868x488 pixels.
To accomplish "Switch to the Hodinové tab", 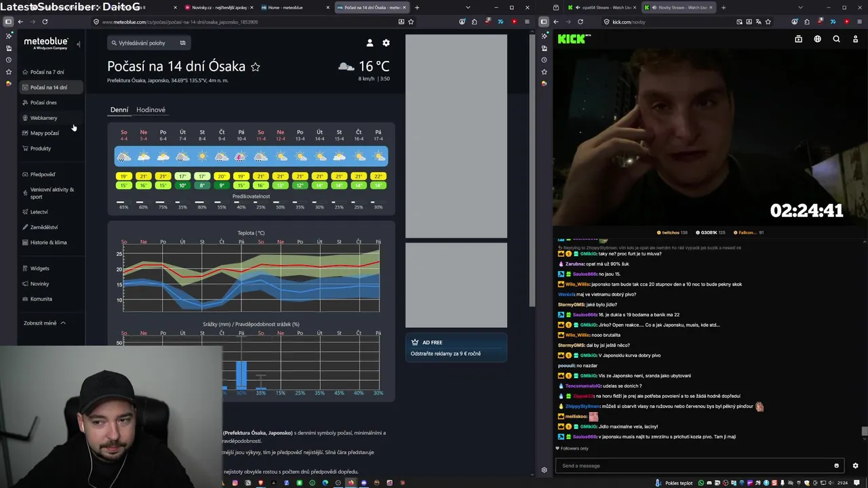I will click(151, 110).
